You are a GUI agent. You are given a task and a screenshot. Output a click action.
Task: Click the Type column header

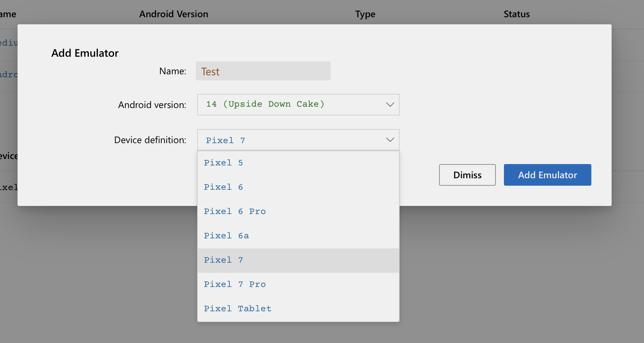pos(365,14)
